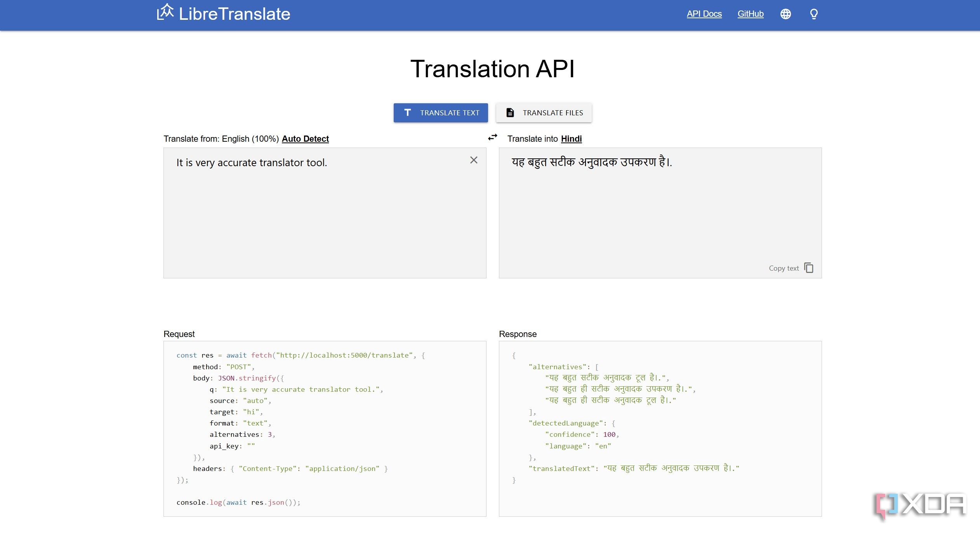Click the 'confidence: 100' line

(x=582, y=434)
